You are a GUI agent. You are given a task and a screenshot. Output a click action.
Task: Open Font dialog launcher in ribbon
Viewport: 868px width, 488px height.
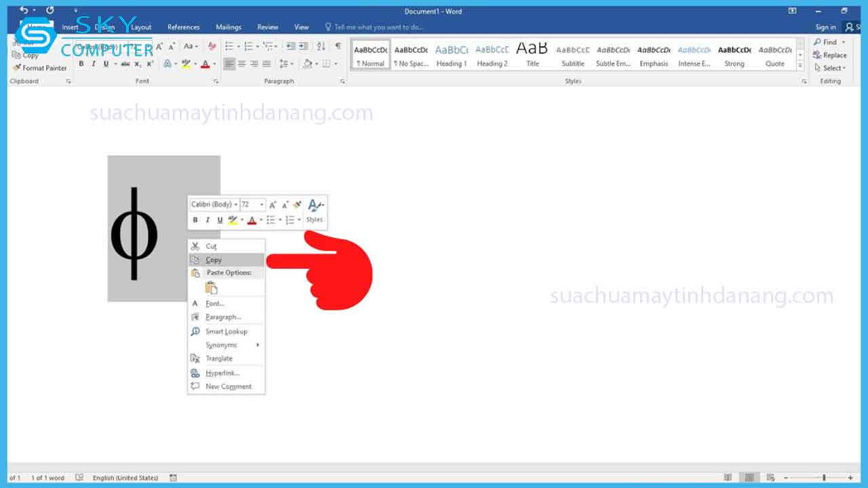point(216,81)
